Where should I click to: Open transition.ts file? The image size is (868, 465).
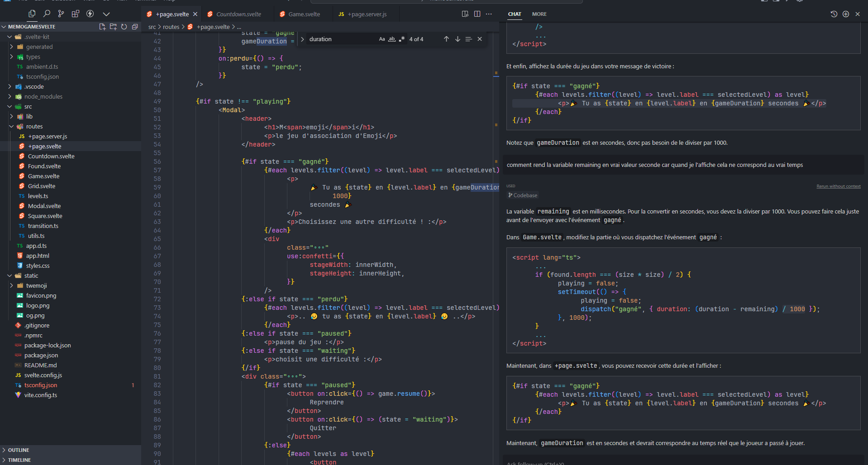click(71, 226)
